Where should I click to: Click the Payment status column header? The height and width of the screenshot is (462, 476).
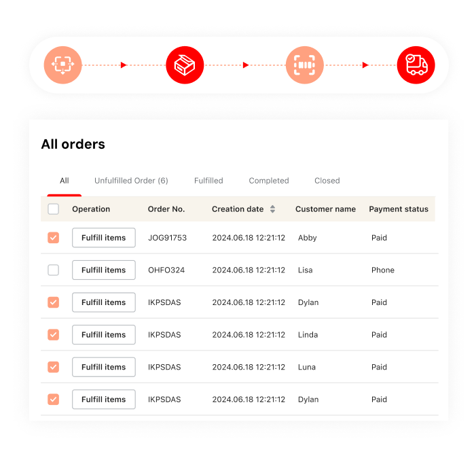pyautogui.click(x=399, y=209)
